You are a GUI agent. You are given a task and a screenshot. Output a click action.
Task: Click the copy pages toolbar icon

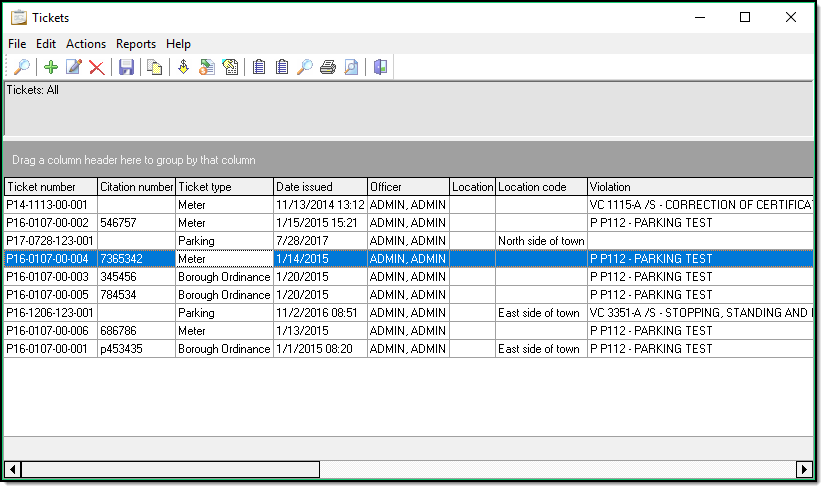(x=154, y=67)
